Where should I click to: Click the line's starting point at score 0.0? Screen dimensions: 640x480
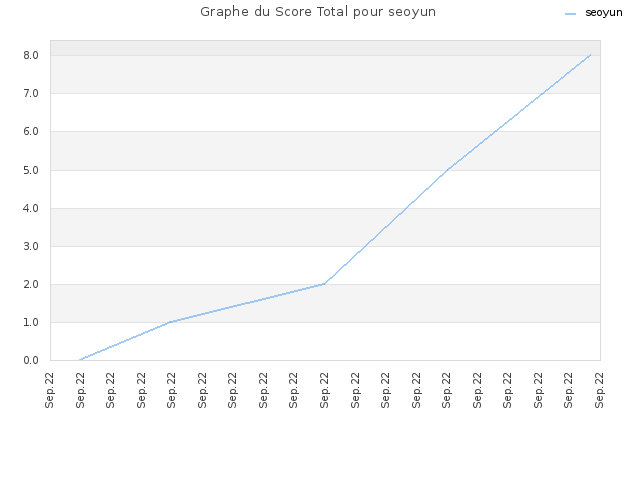click(80, 360)
